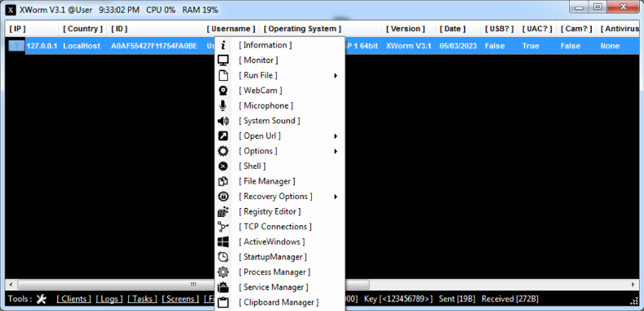Viewport: 644px width, 311px height.
Task: Expand the Open Url submenu arrow
Action: point(335,136)
